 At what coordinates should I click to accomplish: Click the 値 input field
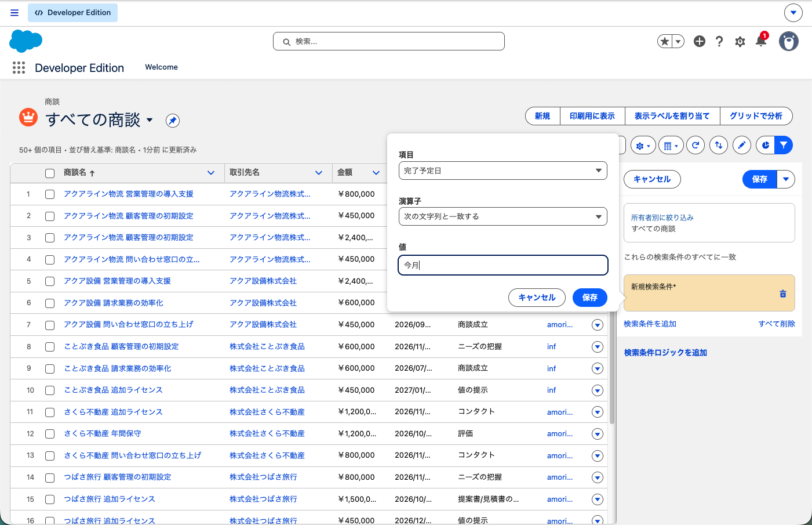(503, 265)
